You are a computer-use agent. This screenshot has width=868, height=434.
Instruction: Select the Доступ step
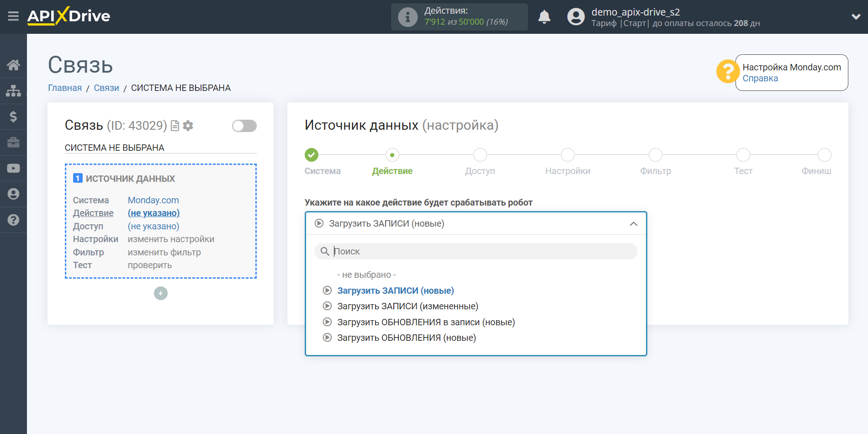coord(480,155)
